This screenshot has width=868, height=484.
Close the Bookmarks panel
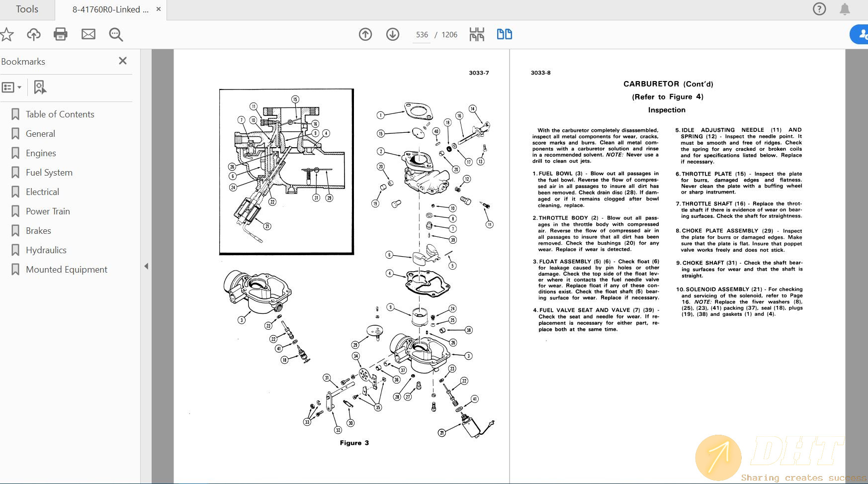(x=122, y=61)
